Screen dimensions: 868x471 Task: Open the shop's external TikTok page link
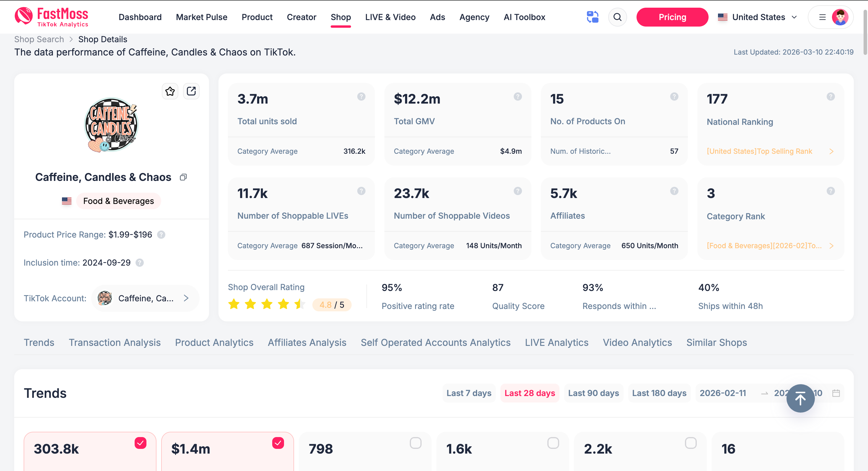pyautogui.click(x=191, y=91)
